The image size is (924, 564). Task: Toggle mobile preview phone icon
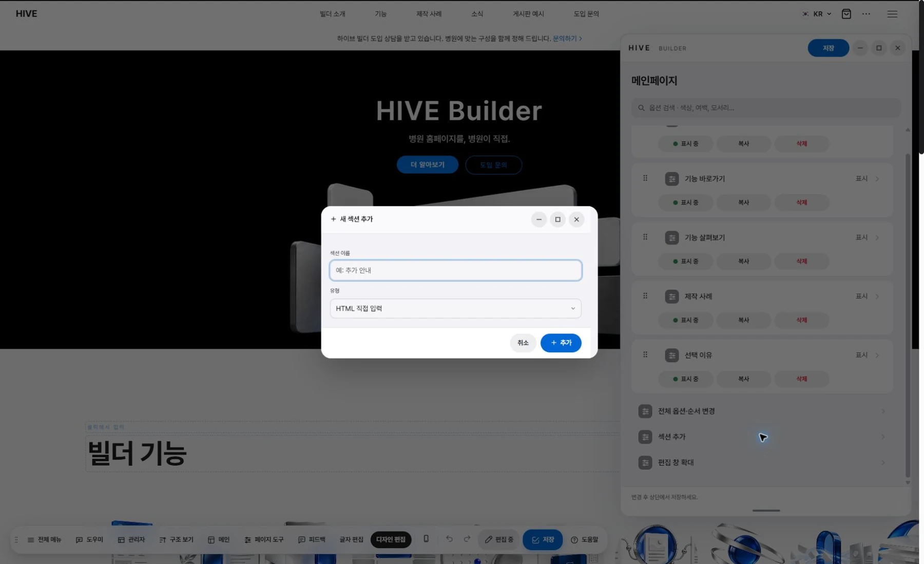pyautogui.click(x=426, y=539)
